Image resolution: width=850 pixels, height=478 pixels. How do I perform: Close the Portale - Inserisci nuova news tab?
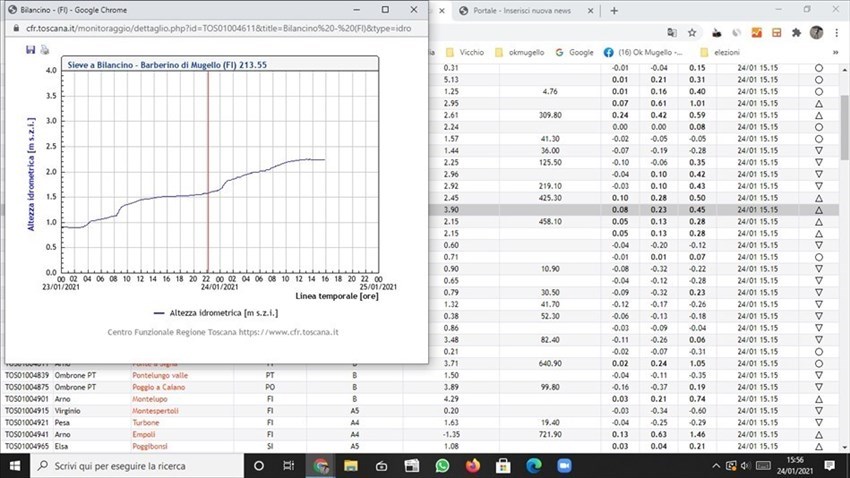590,11
